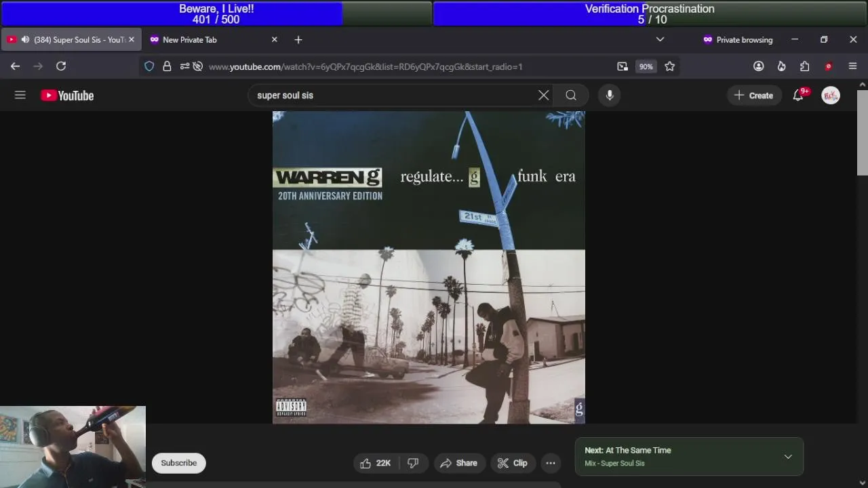
Task: Open YouTube notifications bell
Action: pos(798,96)
